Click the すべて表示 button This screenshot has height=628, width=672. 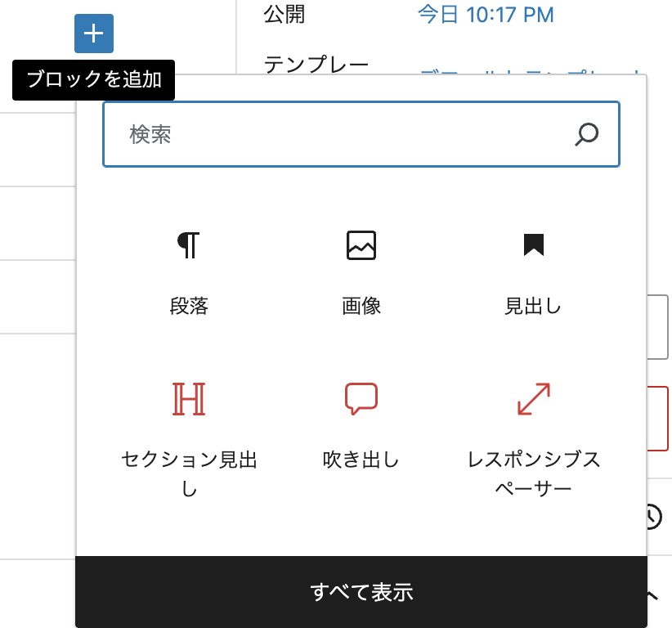(x=361, y=592)
